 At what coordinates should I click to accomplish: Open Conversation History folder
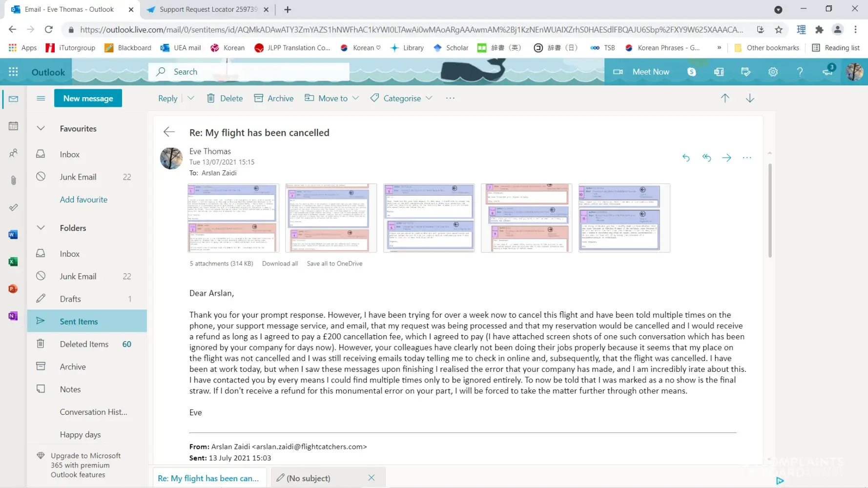[x=87, y=412]
